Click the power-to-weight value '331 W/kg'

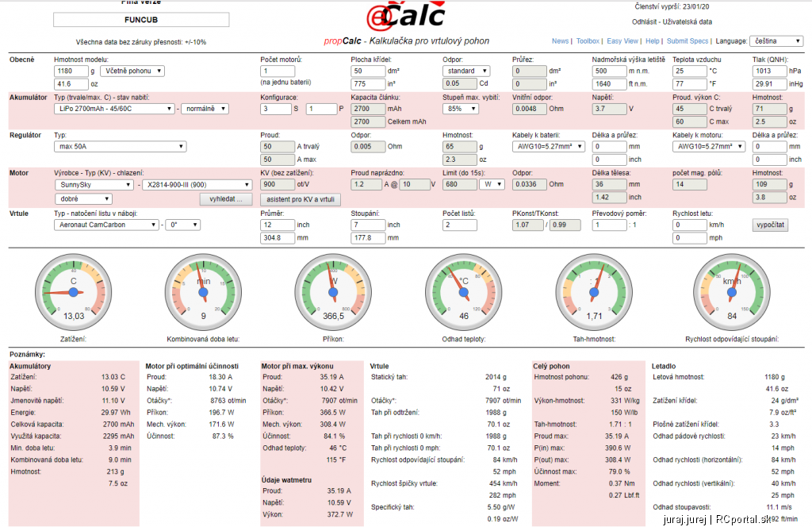(625, 401)
